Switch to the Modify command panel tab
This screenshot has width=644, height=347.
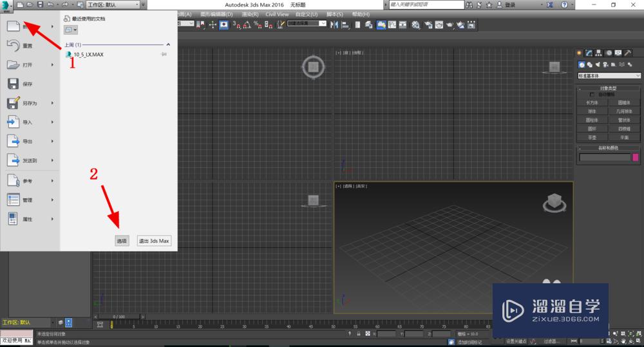click(x=589, y=53)
